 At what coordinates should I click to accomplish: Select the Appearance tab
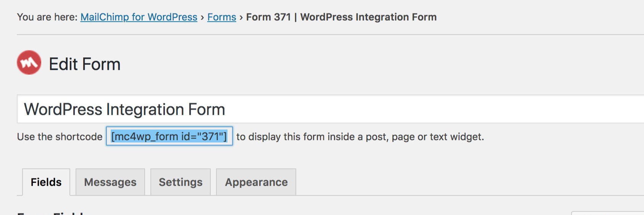256,182
